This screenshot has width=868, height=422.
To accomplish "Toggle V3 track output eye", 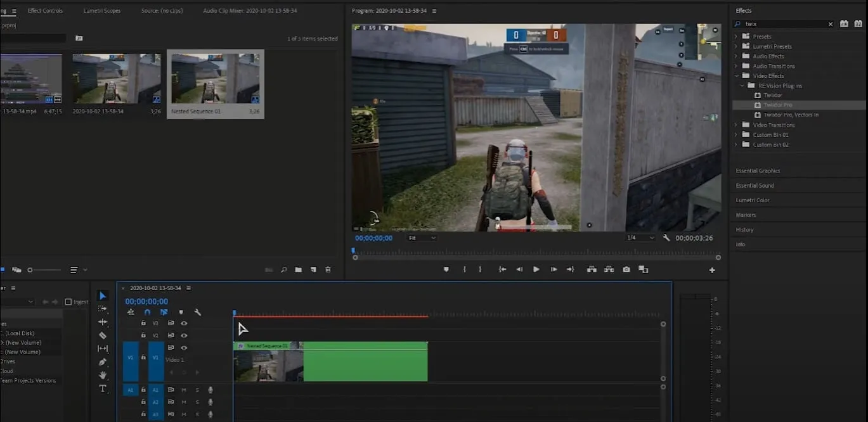I will 184,323.
